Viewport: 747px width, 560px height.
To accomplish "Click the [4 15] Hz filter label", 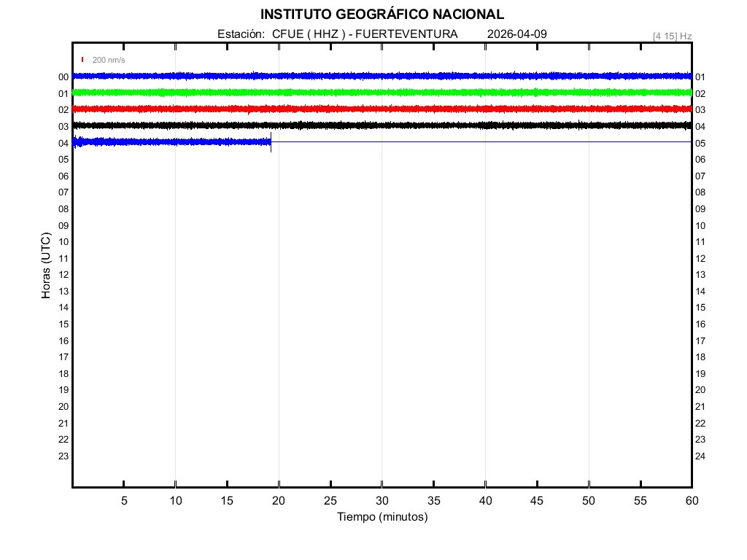I will pyautogui.click(x=672, y=36).
